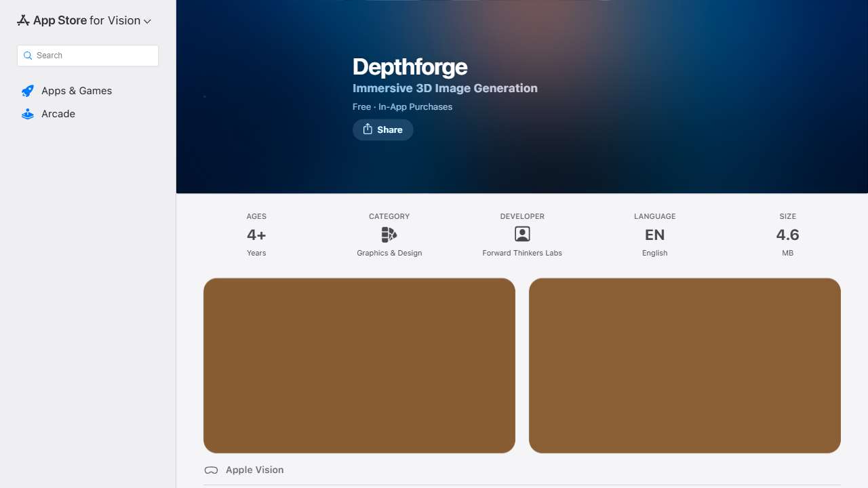Click the developer person icon

[x=522, y=234]
